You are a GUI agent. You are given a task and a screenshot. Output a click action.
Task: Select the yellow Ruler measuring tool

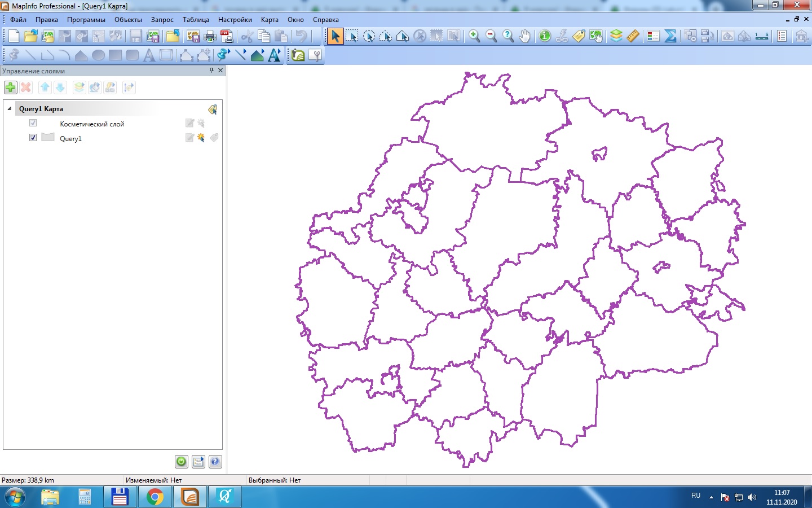[x=633, y=36]
